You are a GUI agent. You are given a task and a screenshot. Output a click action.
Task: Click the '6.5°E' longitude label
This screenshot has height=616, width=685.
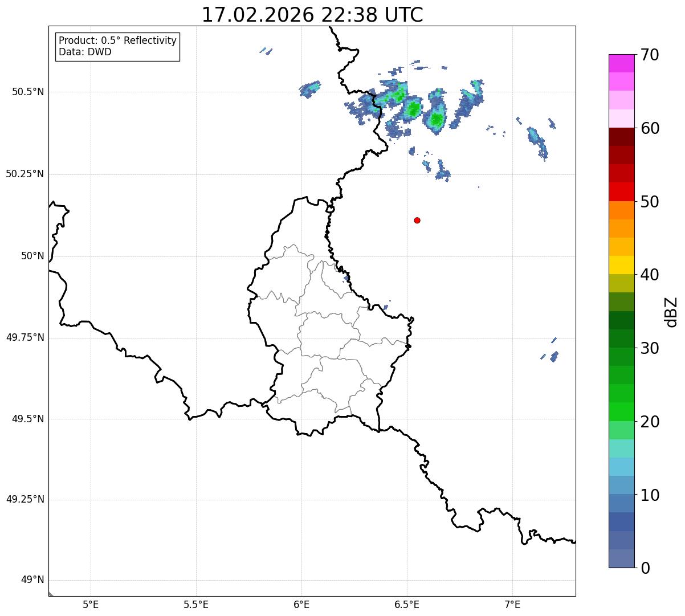[407, 605]
